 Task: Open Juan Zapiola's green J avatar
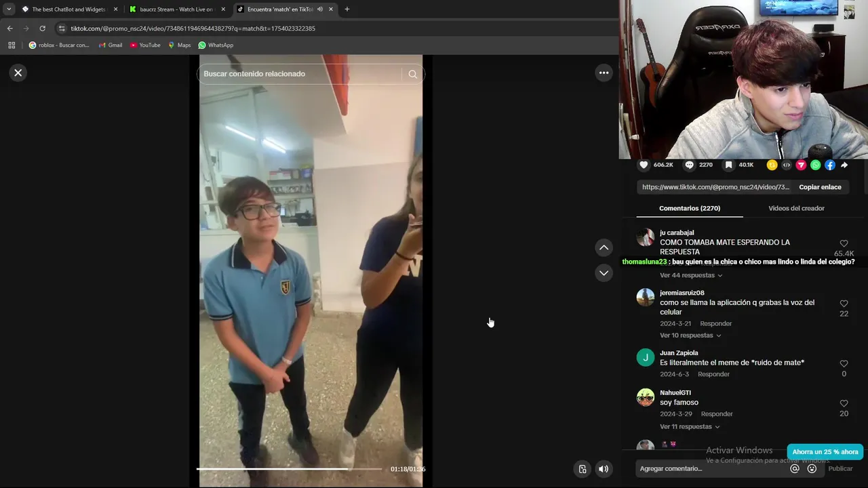pyautogui.click(x=646, y=357)
